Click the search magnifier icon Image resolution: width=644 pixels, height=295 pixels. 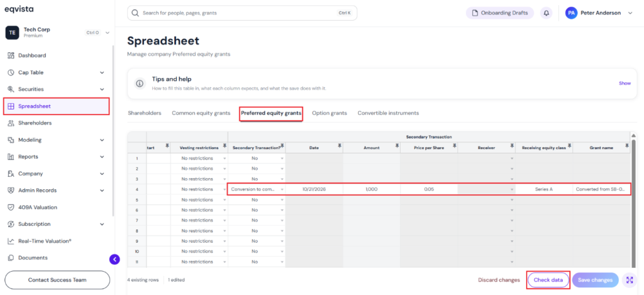(x=135, y=13)
